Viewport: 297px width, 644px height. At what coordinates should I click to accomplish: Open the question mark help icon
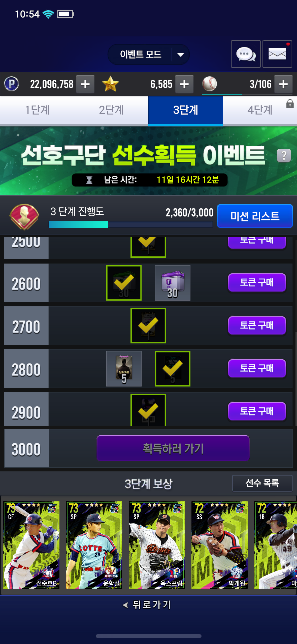(x=284, y=155)
